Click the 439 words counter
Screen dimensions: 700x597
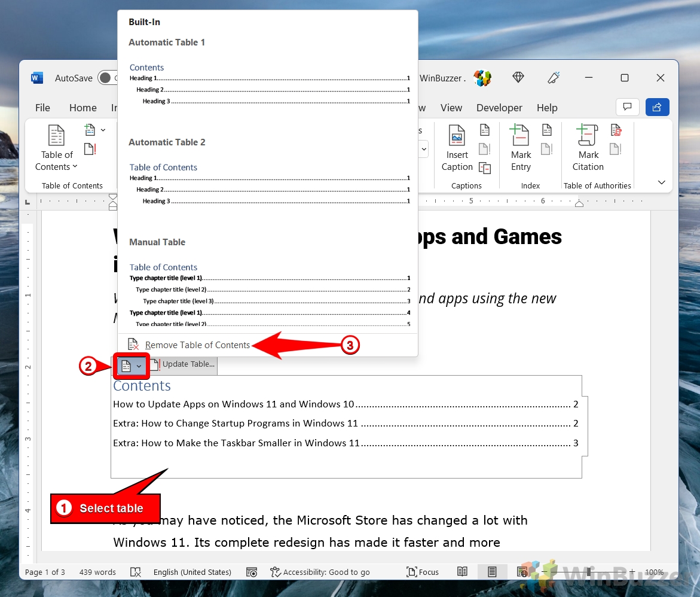97,572
